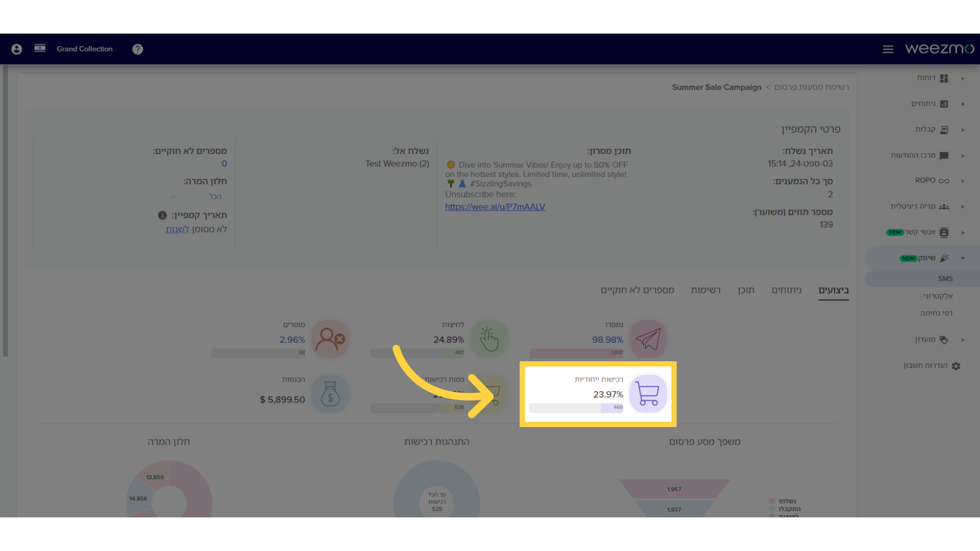
Task: Click the לחיצות progress bar
Action: tap(418, 353)
